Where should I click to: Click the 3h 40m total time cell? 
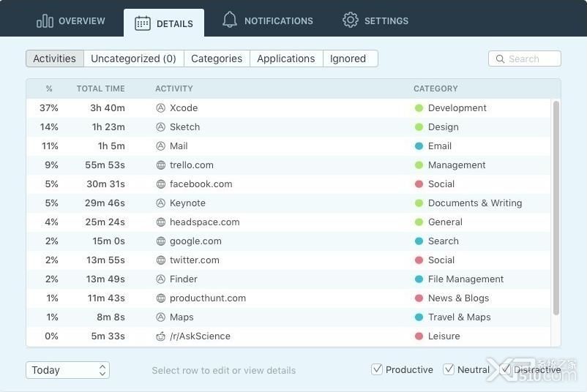point(108,108)
